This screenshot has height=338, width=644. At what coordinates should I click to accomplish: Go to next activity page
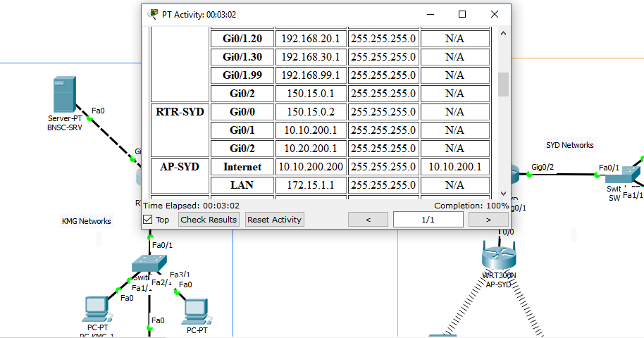(x=488, y=219)
